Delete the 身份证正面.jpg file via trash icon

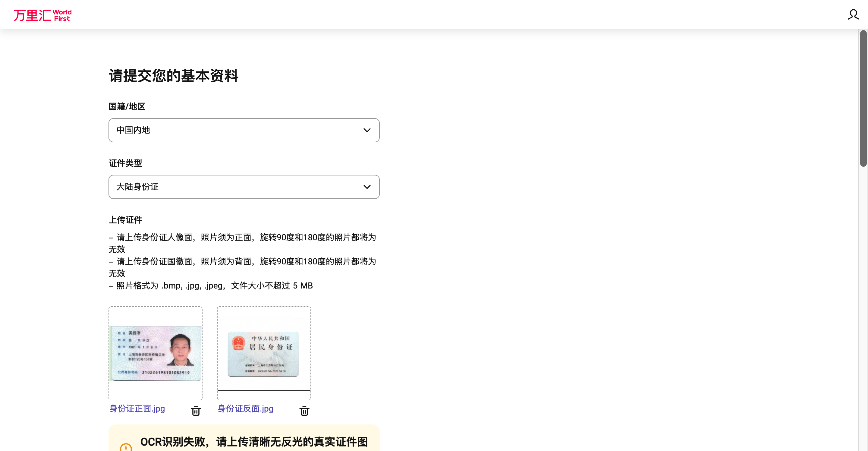(x=196, y=411)
